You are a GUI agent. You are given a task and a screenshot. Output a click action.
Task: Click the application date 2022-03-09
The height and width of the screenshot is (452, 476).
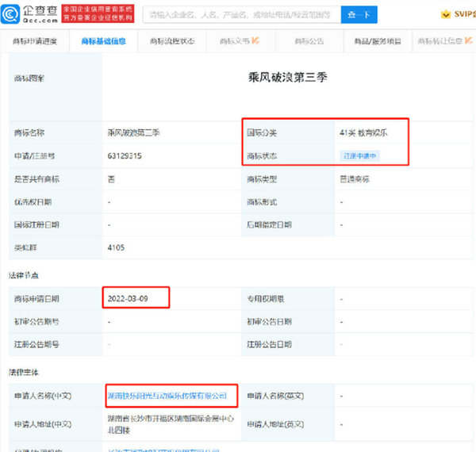[128, 299]
